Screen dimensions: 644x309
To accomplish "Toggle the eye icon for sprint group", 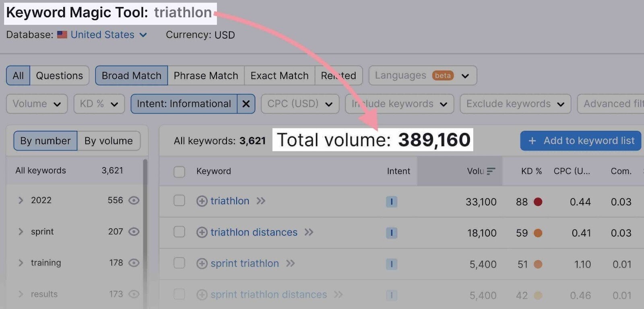I will click(134, 232).
